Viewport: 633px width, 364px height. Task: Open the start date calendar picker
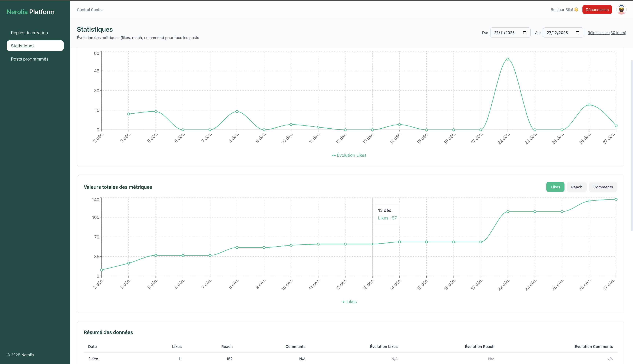(x=524, y=33)
